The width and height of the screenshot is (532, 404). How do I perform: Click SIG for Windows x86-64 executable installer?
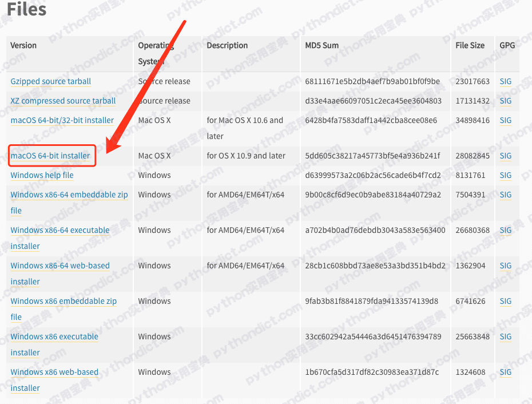pyautogui.click(x=505, y=230)
